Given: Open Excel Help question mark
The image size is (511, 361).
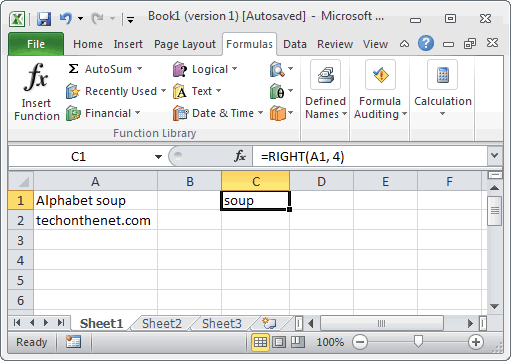Looking at the screenshot, I should (426, 43).
